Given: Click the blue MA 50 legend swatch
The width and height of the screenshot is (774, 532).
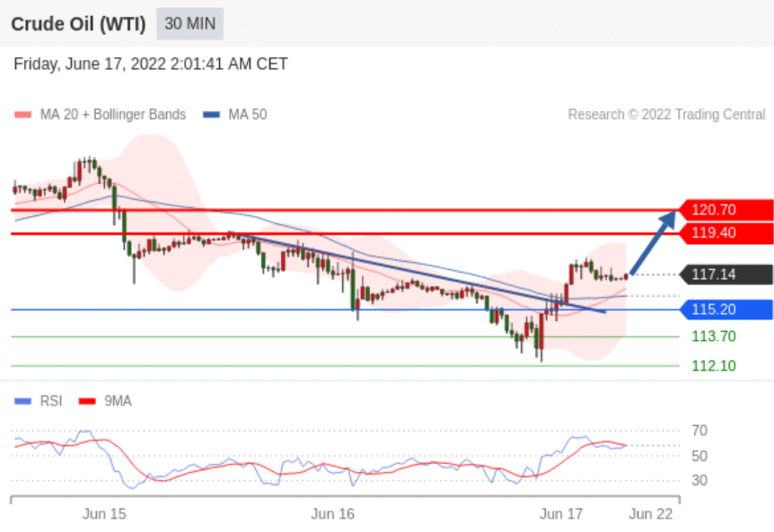Looking at the screenshot, I should click(x=211, y=115).
